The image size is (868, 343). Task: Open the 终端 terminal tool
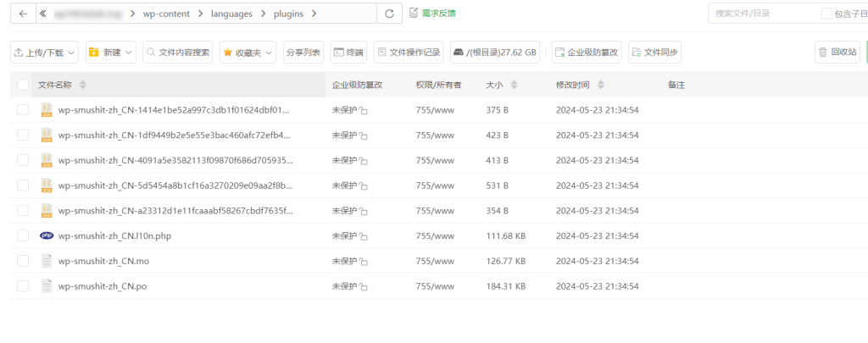point(348,53)
